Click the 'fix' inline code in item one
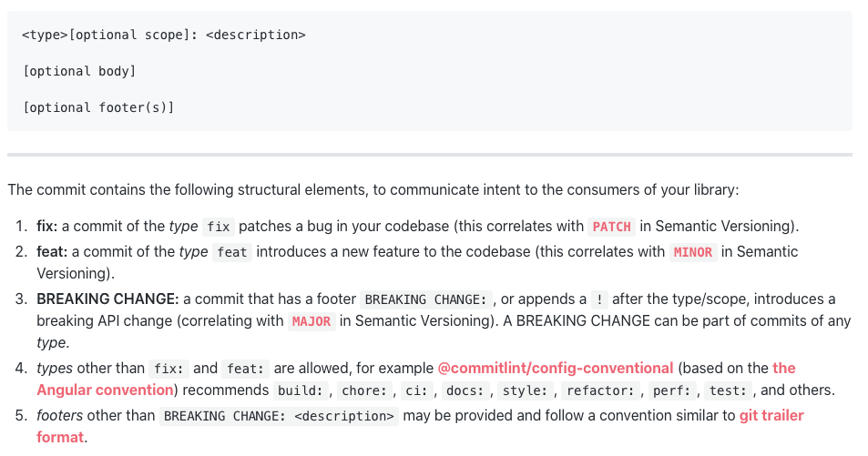868x456 pixels. click(x=218, y=227)
